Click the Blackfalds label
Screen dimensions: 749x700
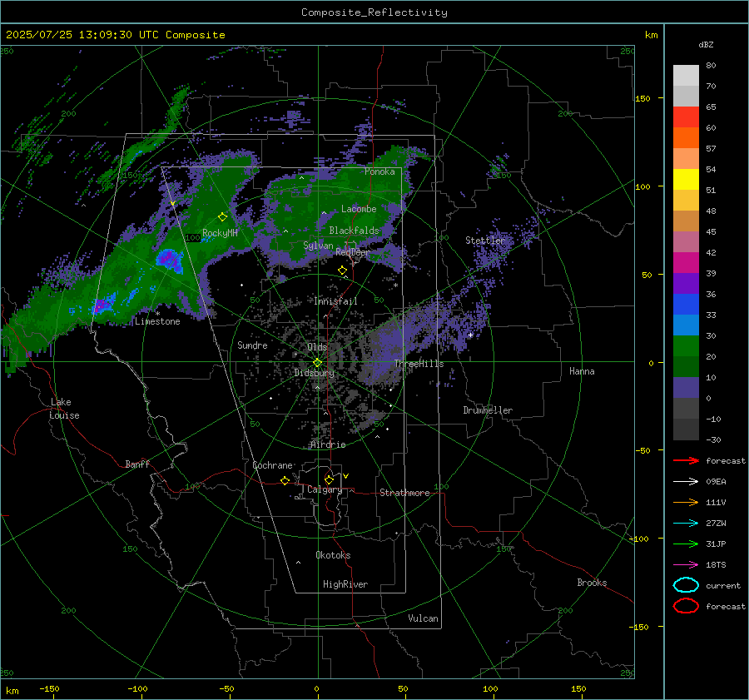[x=354, y=231]
